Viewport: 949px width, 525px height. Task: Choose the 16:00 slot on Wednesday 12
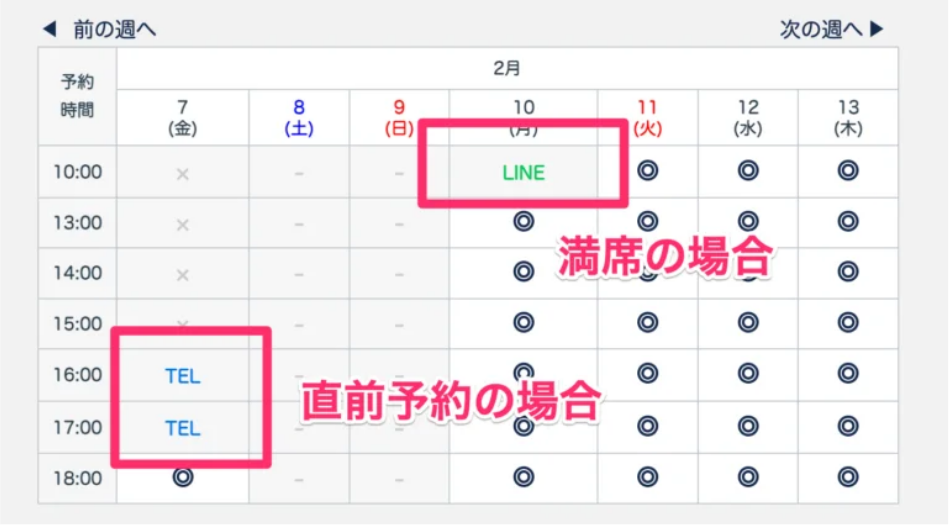click(x=748, y=373)
